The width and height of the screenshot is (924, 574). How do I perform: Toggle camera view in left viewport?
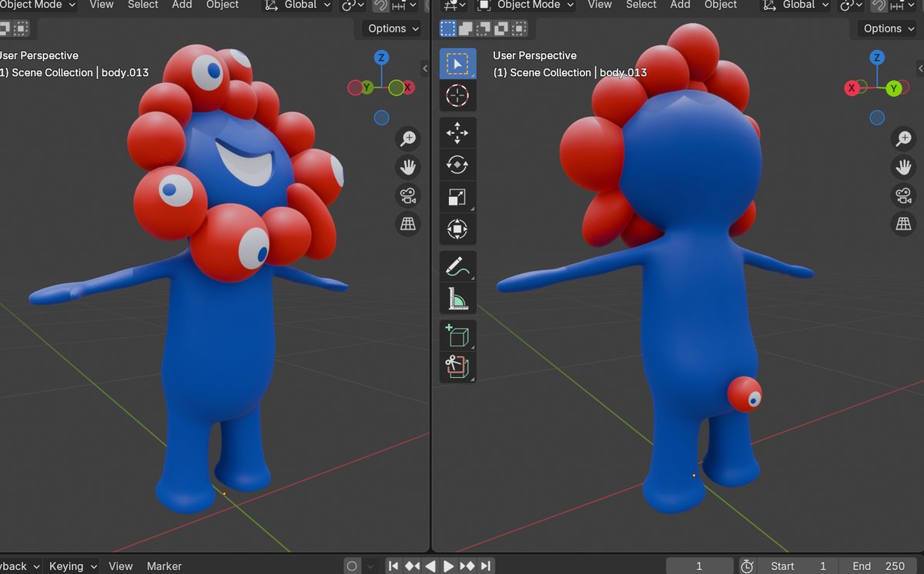point(407,195)
